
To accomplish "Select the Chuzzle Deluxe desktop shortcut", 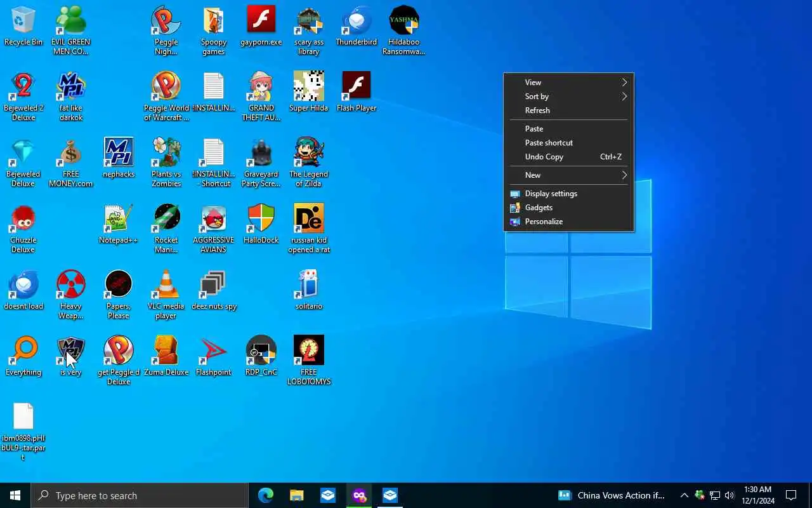I will tap(23, 229).
